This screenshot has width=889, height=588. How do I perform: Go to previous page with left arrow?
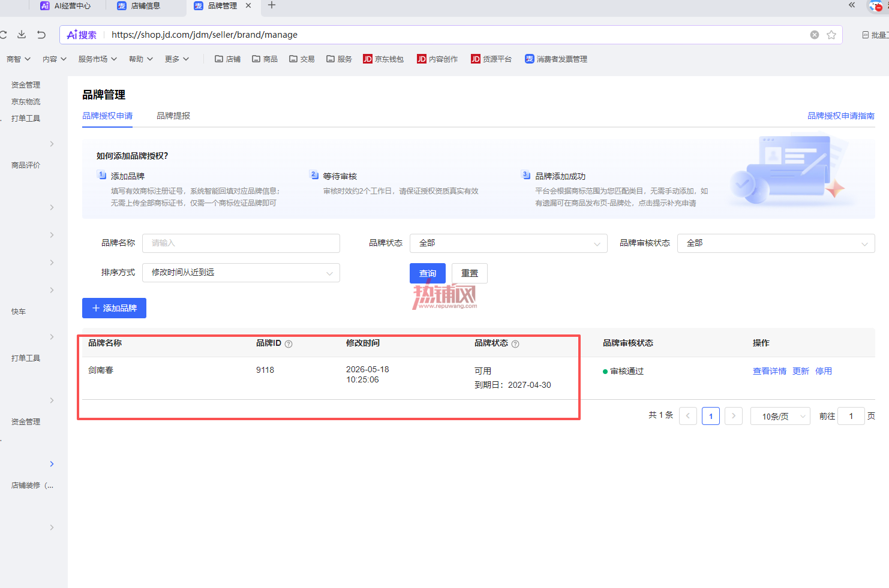click(688, 416)
